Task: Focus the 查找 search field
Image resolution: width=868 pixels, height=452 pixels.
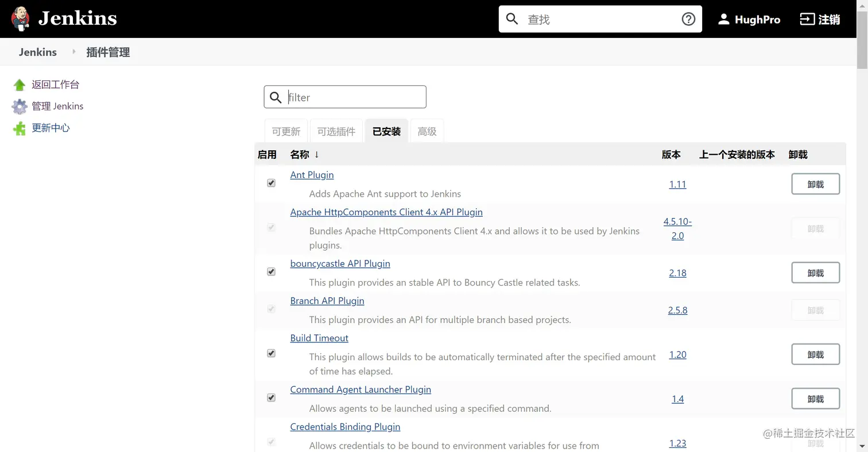Action: click(x=600, y=20)
